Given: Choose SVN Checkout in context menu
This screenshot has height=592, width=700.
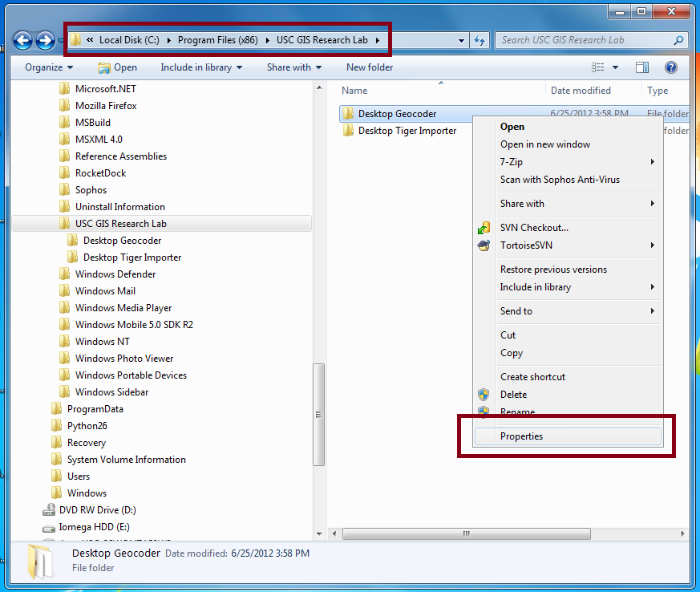Looking at the screenshot, I should click(x=534, y=228).
